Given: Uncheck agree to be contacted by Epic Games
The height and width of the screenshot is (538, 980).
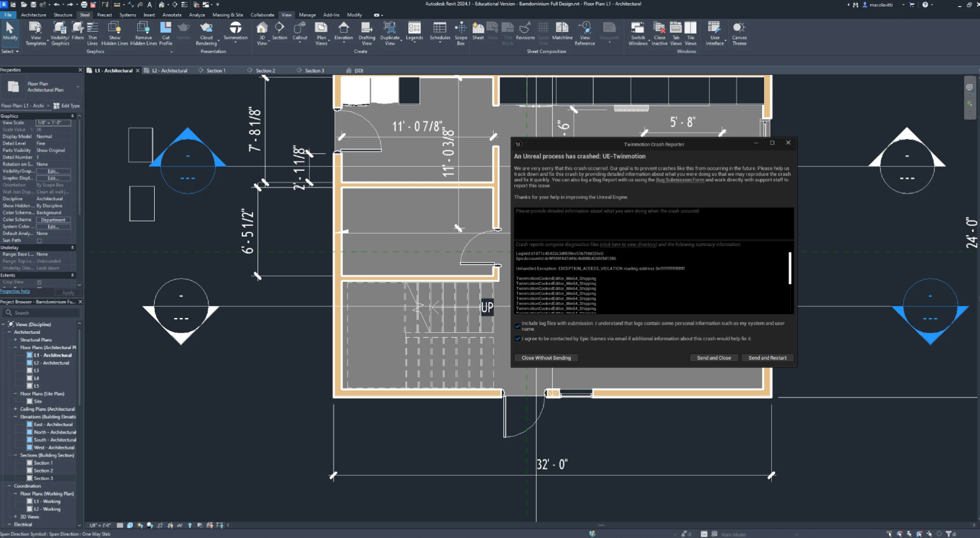Looking at the screenshot, I should point(518,338).
